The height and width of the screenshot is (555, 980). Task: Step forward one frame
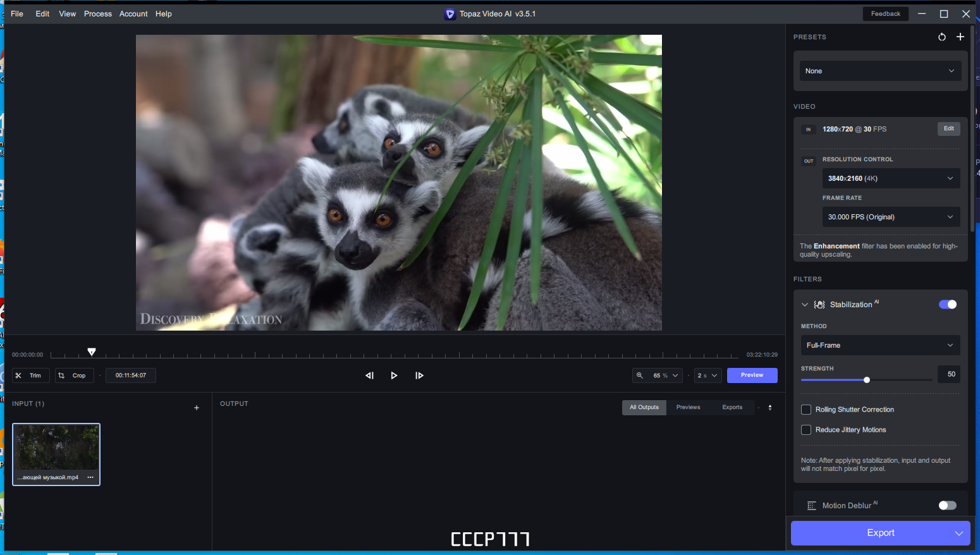point(419,375)
